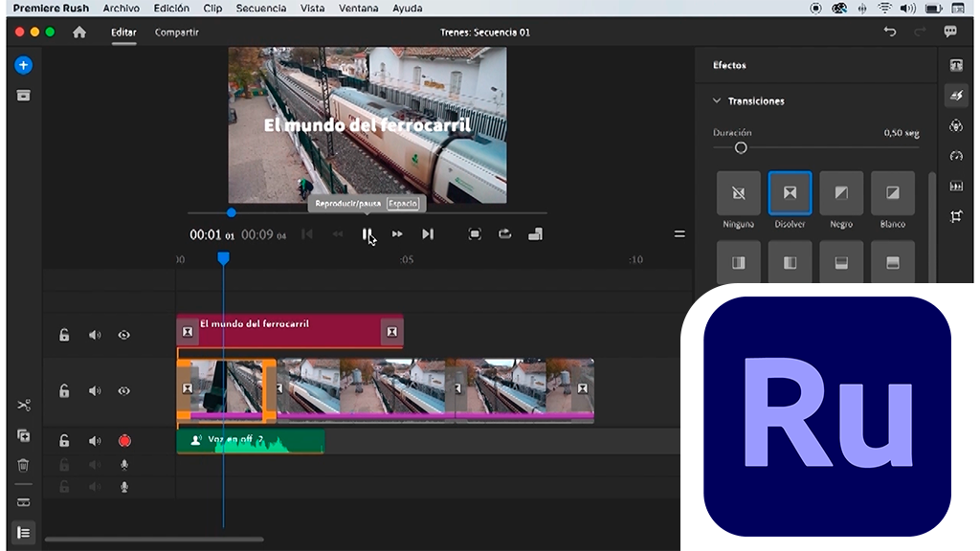Open the preview options menu icon
980x551 pixels.
(679, 234)
